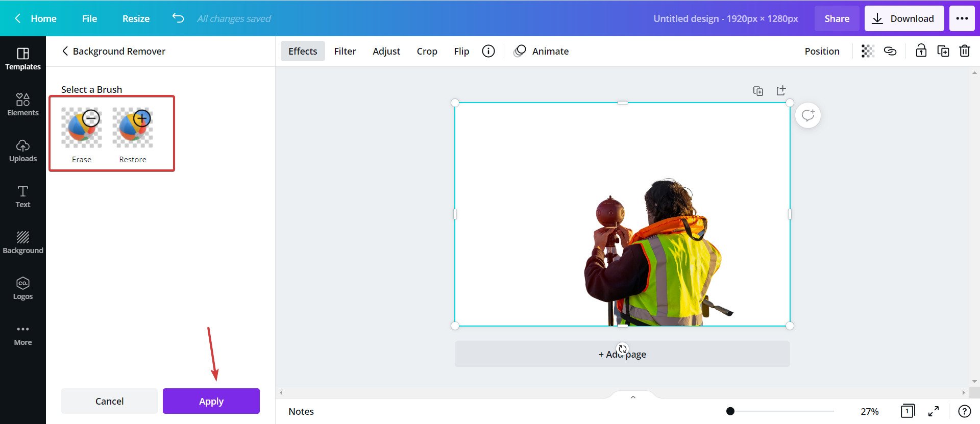Click the link icon in toolbar
The height and width of the screenshot is (424, 980).
point(890,51)
